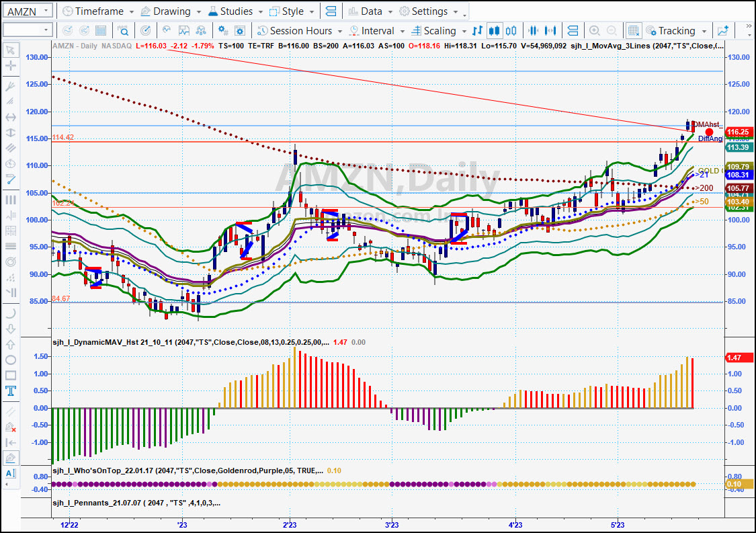Toggle the hollow candlestick chart style
The image size is (756, 533).
point(511,31)
